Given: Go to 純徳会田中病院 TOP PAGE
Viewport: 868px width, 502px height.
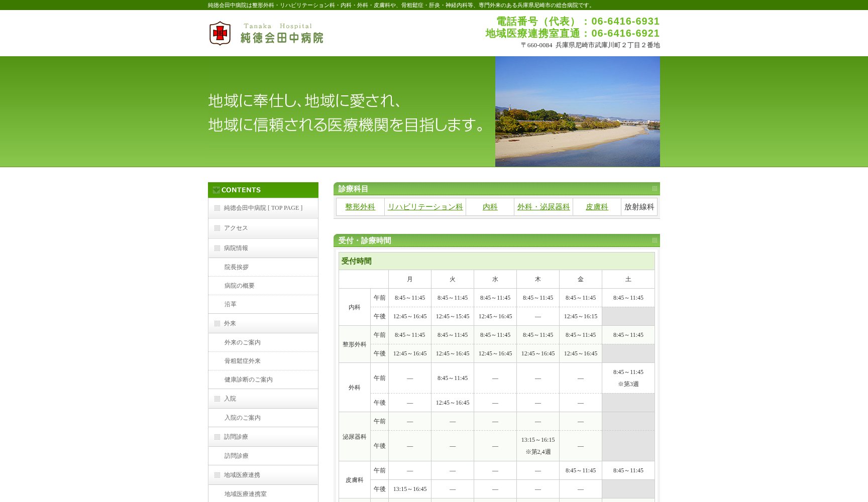Looking at the screenshot, I should pos(262,208).
